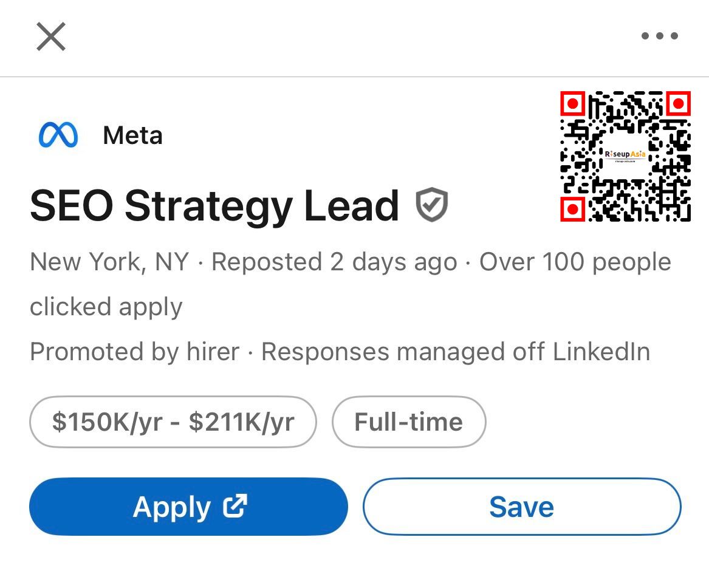Screen dimensions: 709x588
Task: Tap the Reposted 2 days ago text
Action: [334, 262]
